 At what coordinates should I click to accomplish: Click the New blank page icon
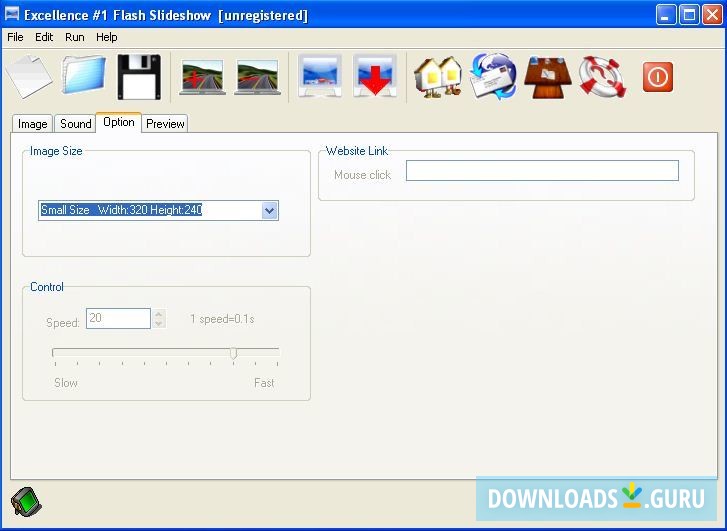point(29,77)
